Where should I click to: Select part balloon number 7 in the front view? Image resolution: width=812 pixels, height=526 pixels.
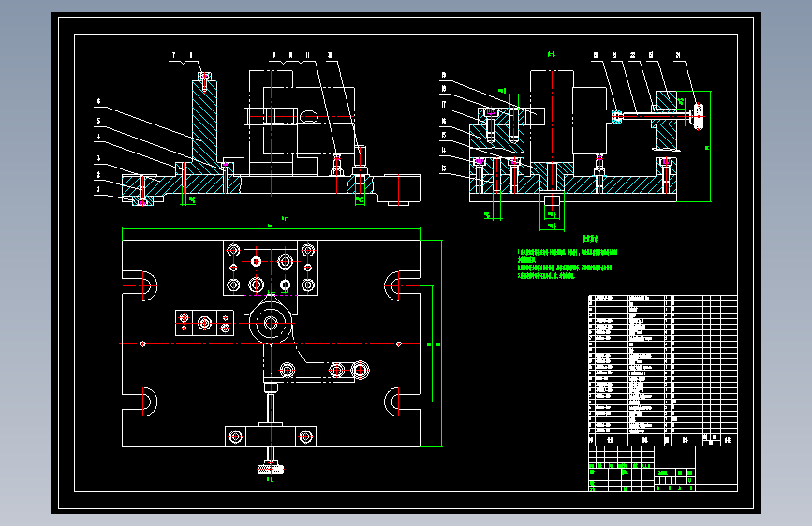174,55
